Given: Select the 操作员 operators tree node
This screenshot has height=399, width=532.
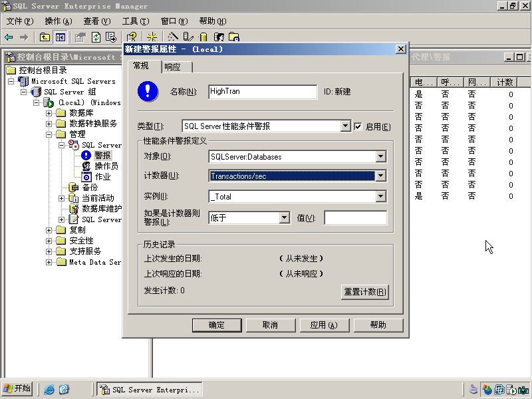Looking at the screenshot, I should click(106, 166).
